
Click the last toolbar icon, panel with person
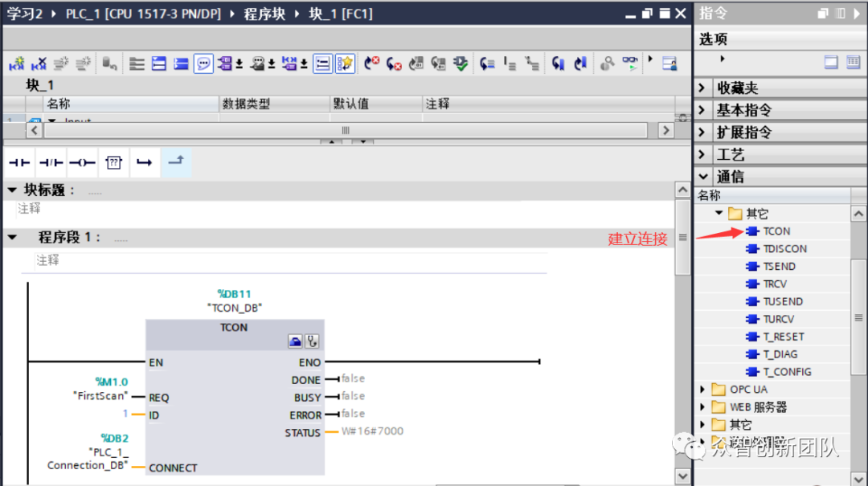[669, 63]
